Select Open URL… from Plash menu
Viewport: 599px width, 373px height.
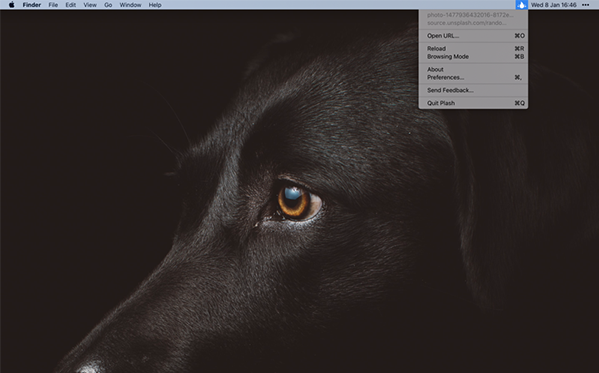[473, 36]
